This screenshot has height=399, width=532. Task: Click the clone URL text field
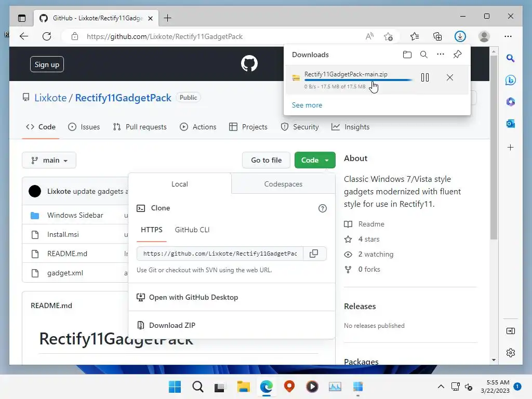220,254
